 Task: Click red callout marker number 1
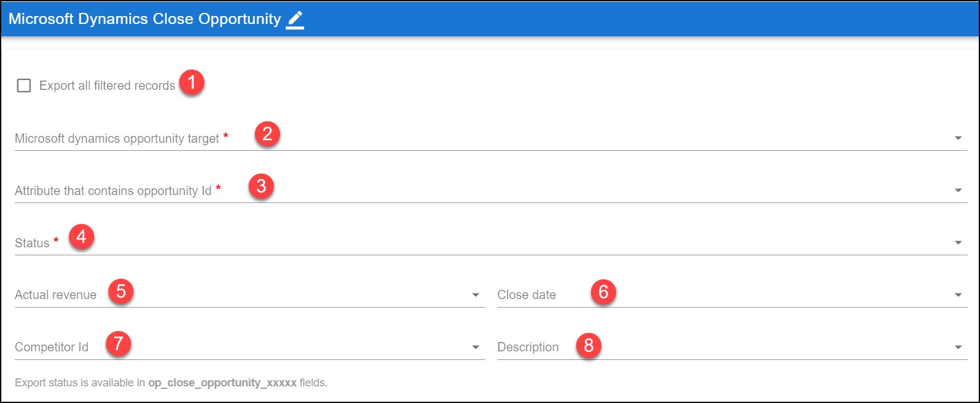(x=191, y=82)
